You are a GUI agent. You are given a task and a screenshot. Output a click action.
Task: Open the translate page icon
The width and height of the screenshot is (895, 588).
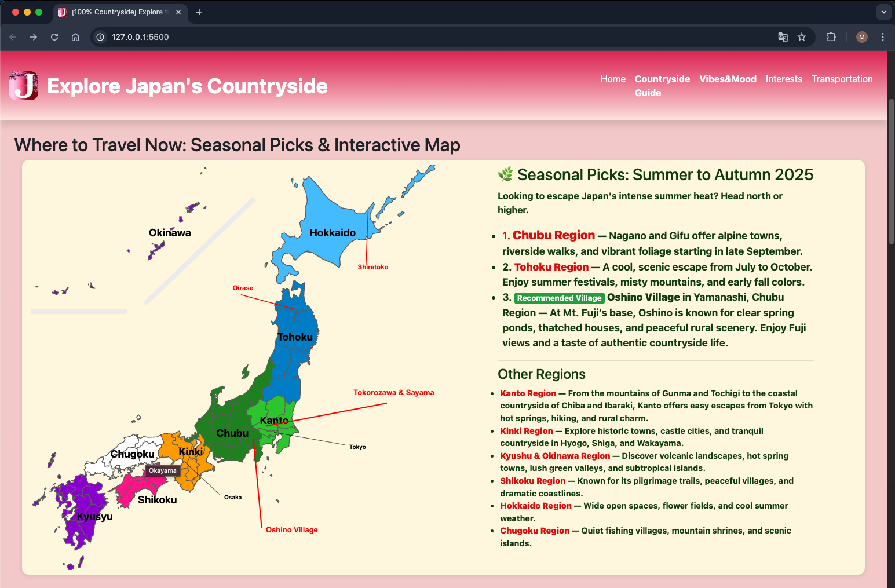coord(783,37)
